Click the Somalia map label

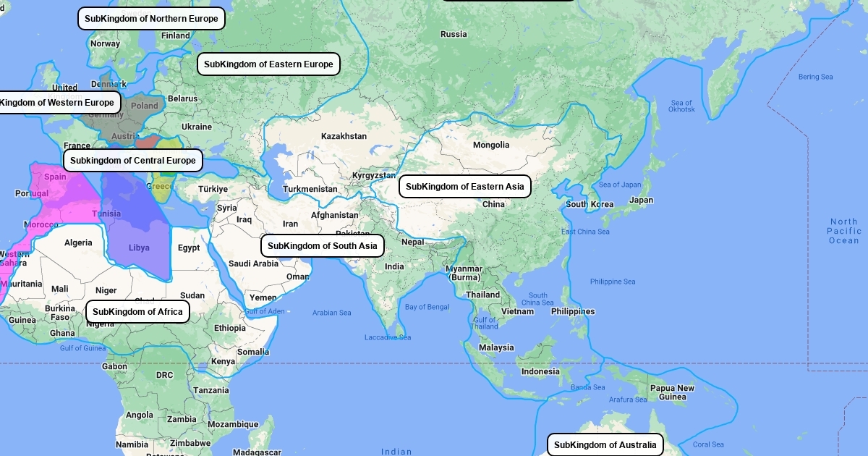pyautogui.click(x=253, y=352)
